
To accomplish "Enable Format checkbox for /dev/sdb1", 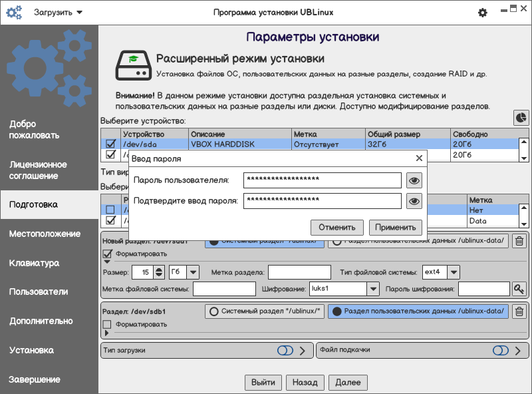I will [107, 324].
